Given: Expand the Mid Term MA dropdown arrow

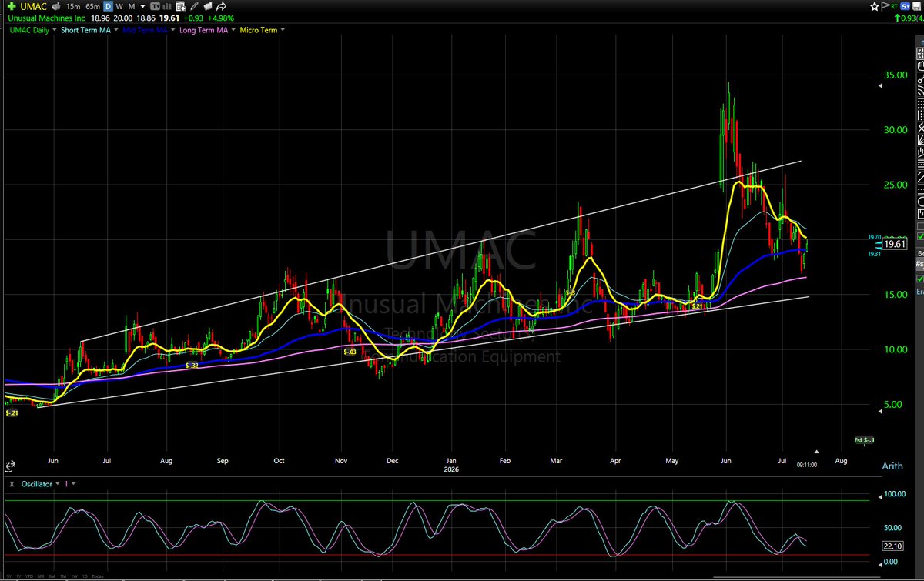Looking at the screenshot, I should [x=172, y=30].
